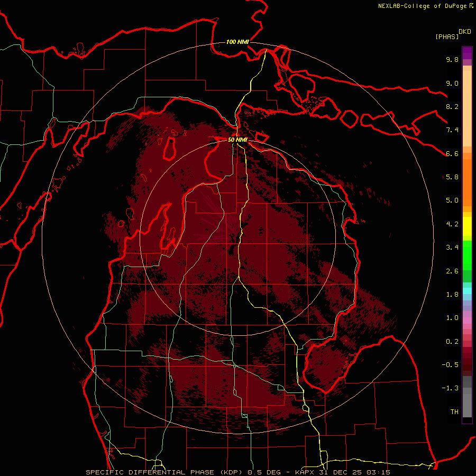Click the 6.6 scale value
The height and width of the screenshot is (476, 476).
pos(452,153)
